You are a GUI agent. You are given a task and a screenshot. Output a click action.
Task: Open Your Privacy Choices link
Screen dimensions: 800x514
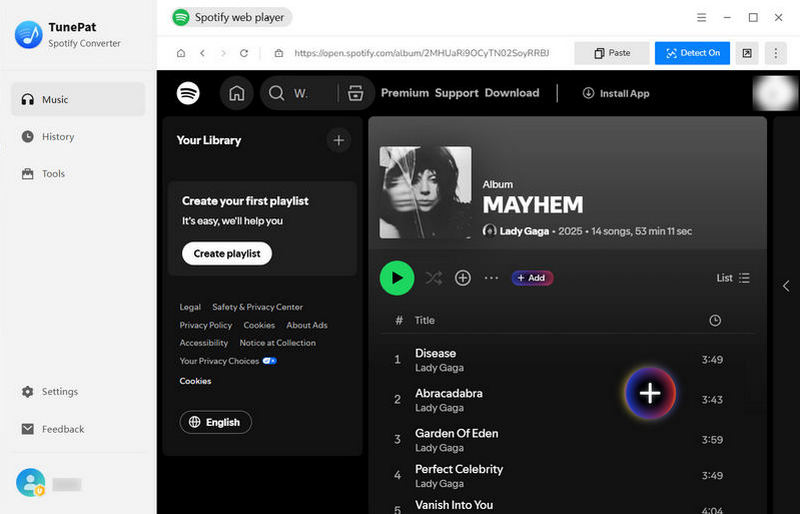point(228,361)
